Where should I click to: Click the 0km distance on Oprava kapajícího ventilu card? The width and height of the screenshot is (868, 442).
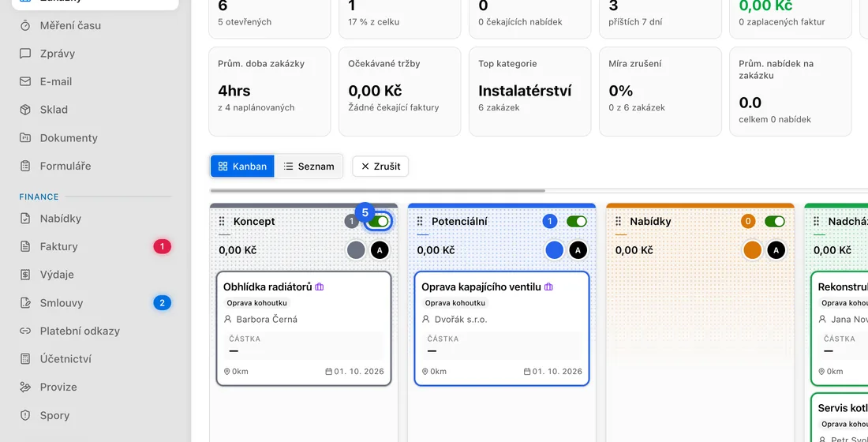[x=434, y=371]
